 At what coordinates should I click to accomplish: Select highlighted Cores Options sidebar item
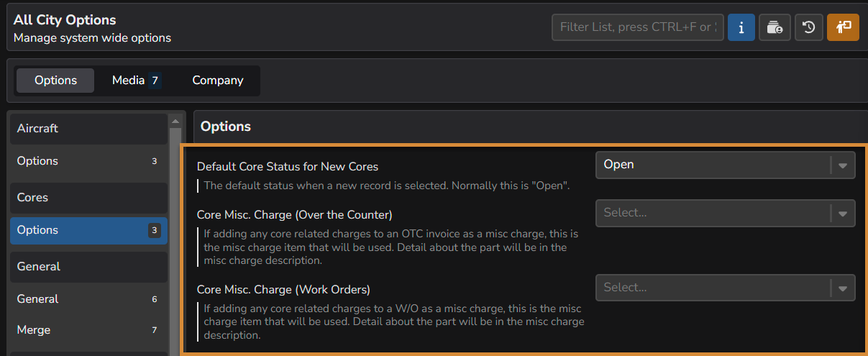[88, 230]
